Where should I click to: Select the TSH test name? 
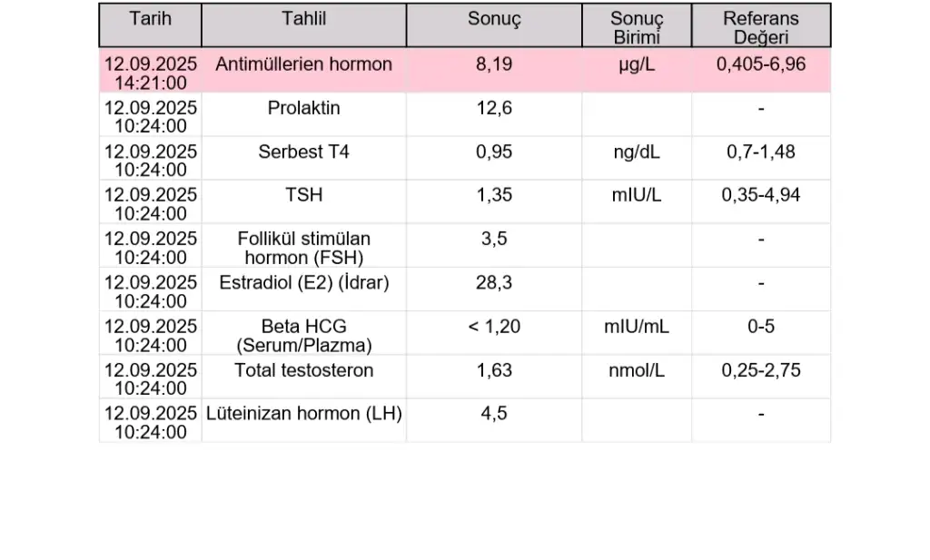pyautogui.click(x=303, y=195)
